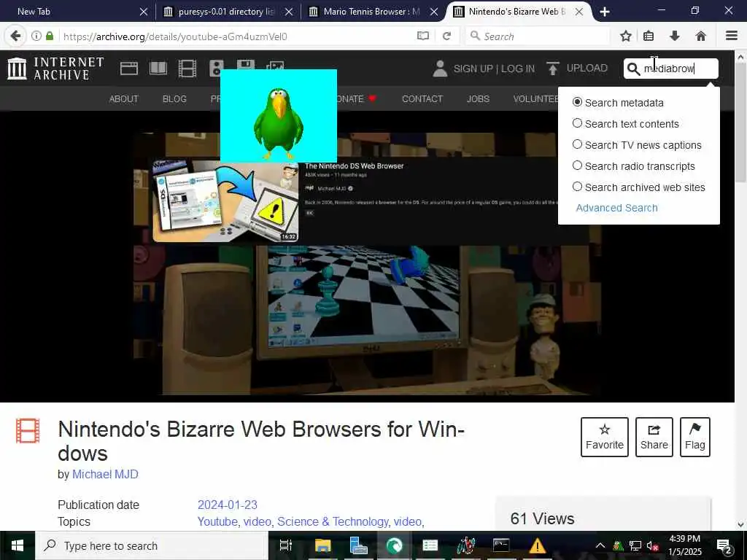Open Michael MJD creator link

(105, 474)
